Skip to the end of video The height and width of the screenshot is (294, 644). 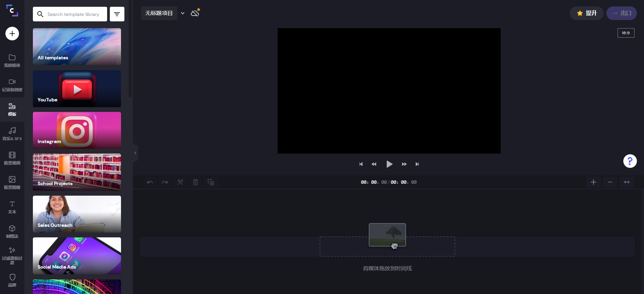417,164
